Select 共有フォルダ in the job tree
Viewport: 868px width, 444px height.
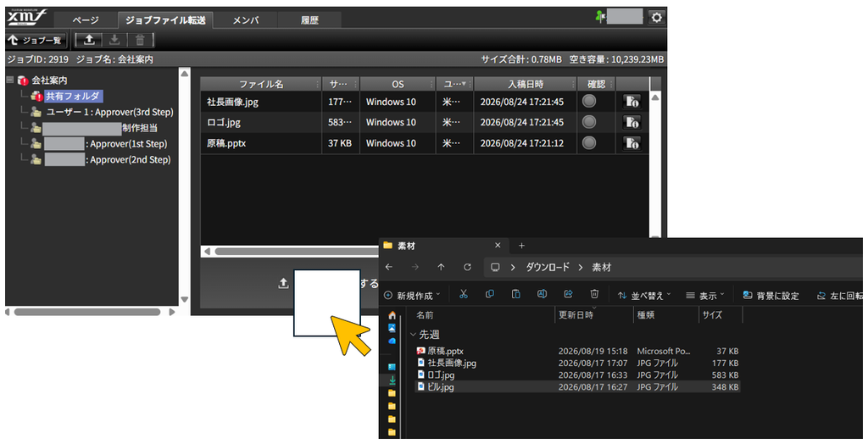point(73,97)
